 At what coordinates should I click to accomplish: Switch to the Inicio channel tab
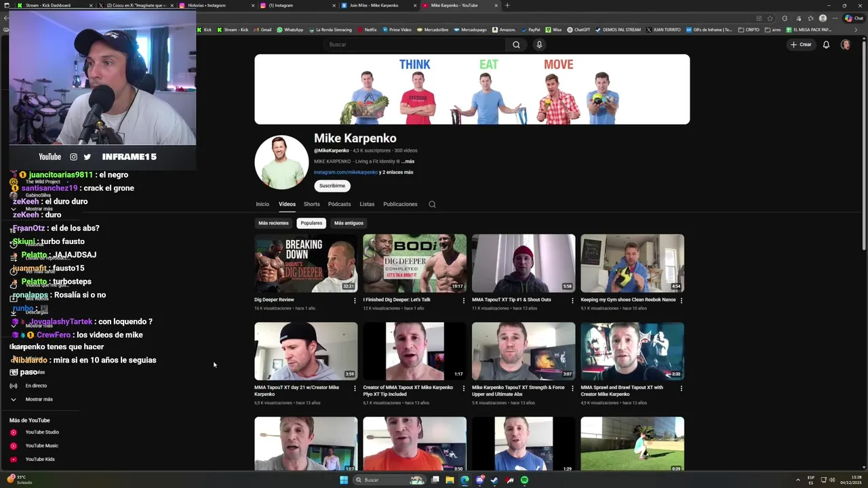(x=262, y=204)
